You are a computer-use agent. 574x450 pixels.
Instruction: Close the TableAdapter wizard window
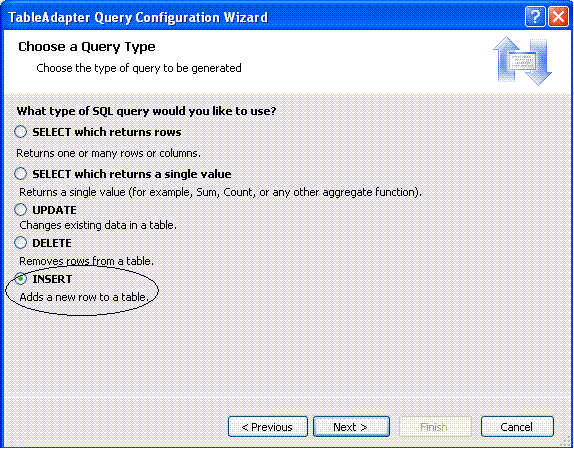click(x=558, y=17)
